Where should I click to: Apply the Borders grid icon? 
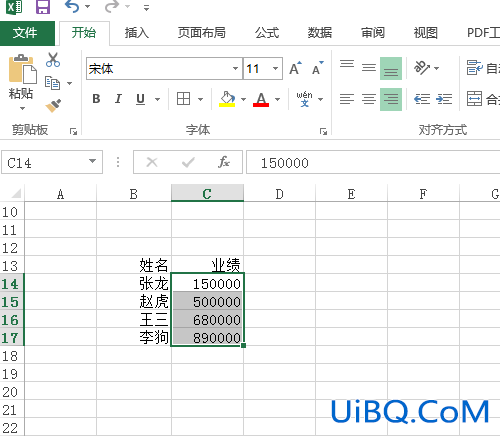183,99
